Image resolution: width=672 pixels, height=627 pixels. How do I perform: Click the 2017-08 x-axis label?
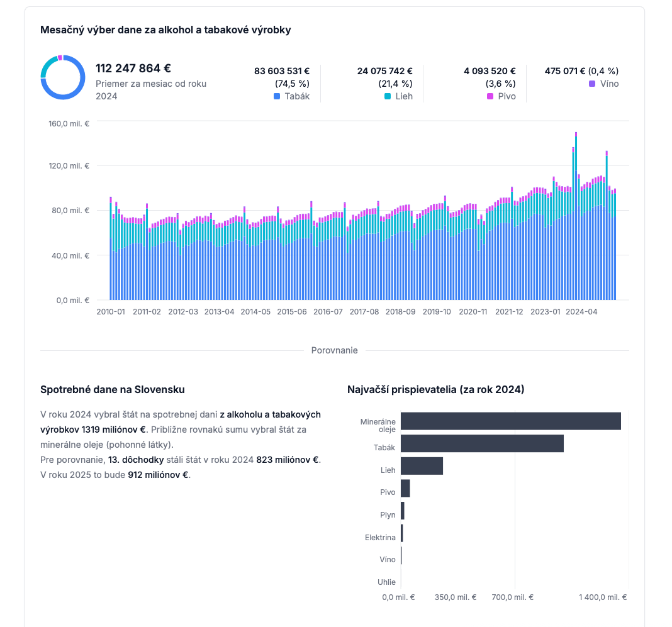click(x=364, y=311)
